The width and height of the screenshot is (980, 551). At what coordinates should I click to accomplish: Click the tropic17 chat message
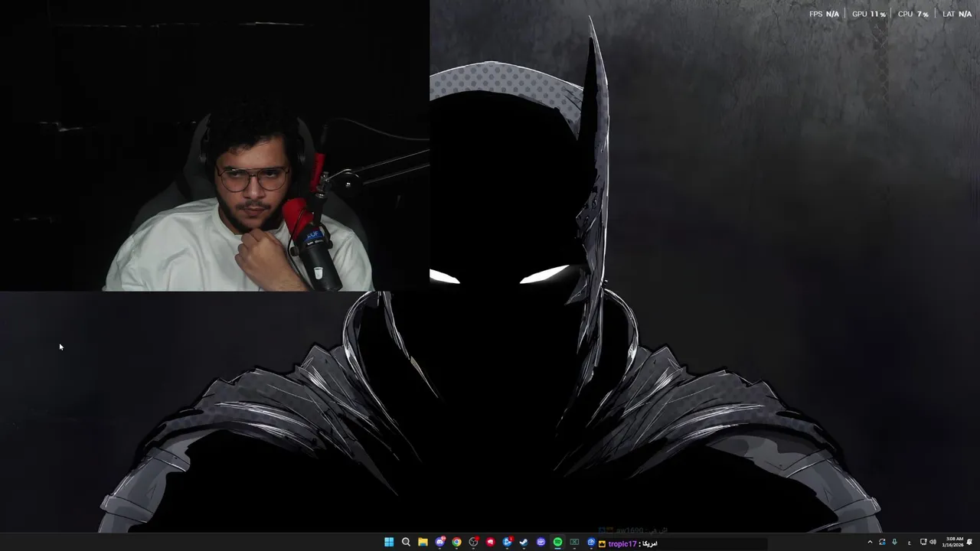(x=628, y=543)
